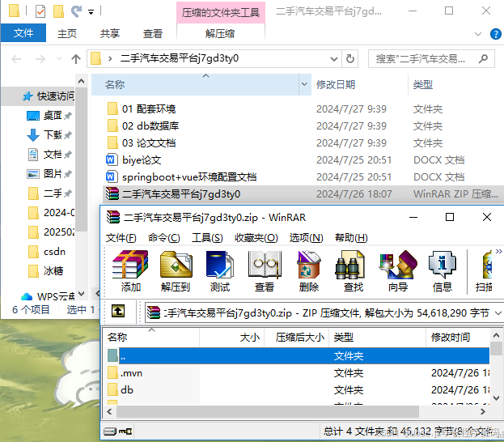Sort WinRAR list by 大小 column
The height and width of the screenshot is (442, 504).
point(232,337)
